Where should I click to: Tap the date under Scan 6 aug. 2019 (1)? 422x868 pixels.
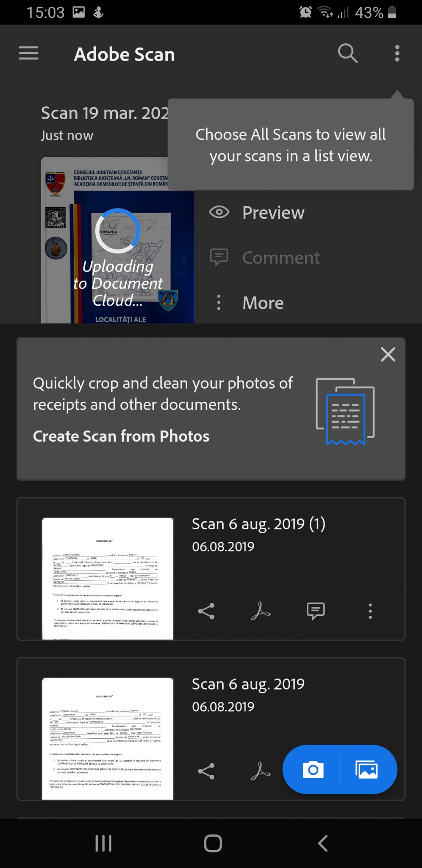point(223,547)
